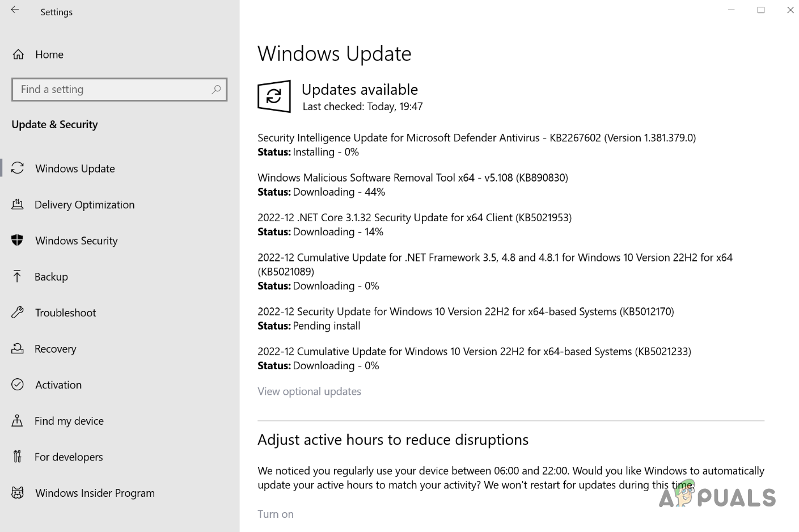
Task: Click Turn on for active hours
Action: pyautogui.click(x=276, y=514)
